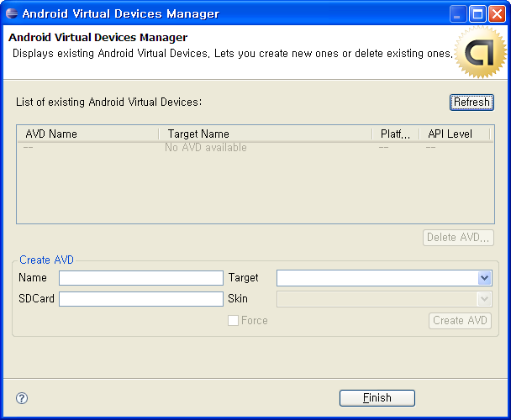Sort by AVD Name column header

(x=88, y=134)
